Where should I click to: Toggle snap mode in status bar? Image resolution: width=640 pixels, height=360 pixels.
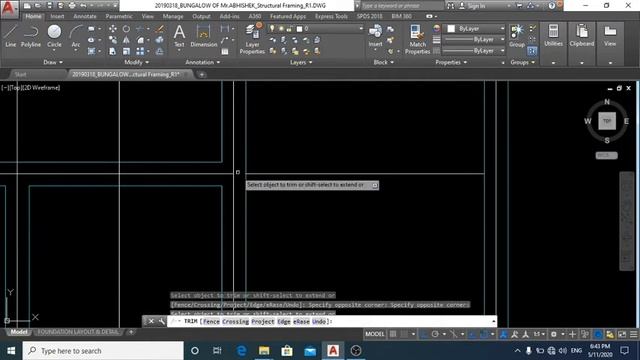point(404,334)
